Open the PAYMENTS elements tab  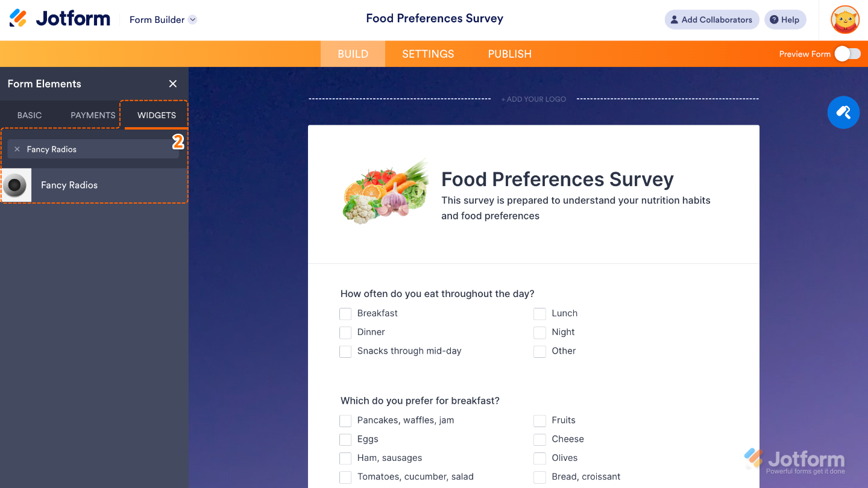point(93,115)
